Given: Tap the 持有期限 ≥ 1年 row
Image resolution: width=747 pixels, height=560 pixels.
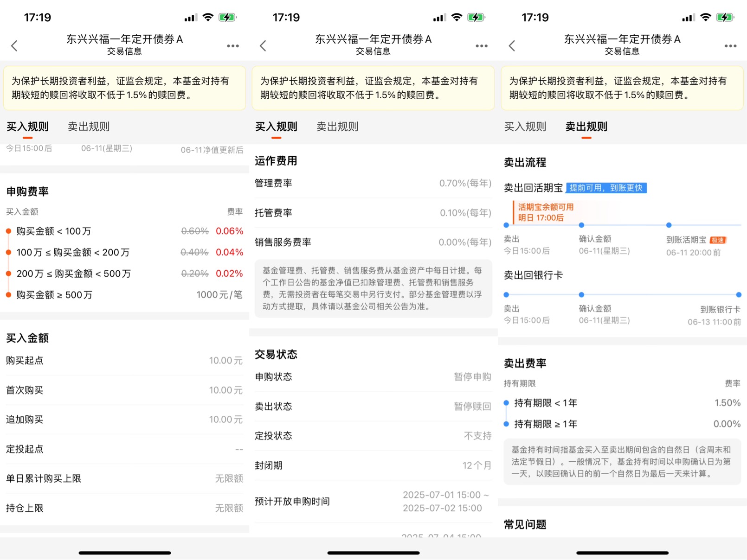Looking at the screenshot, I should (x=622, y=424).
